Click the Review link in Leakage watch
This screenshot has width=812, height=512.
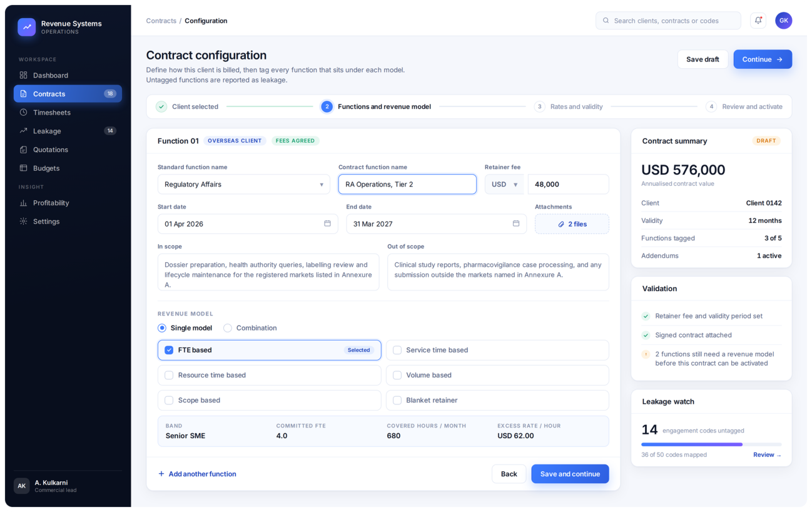click(x=767, y=454)
